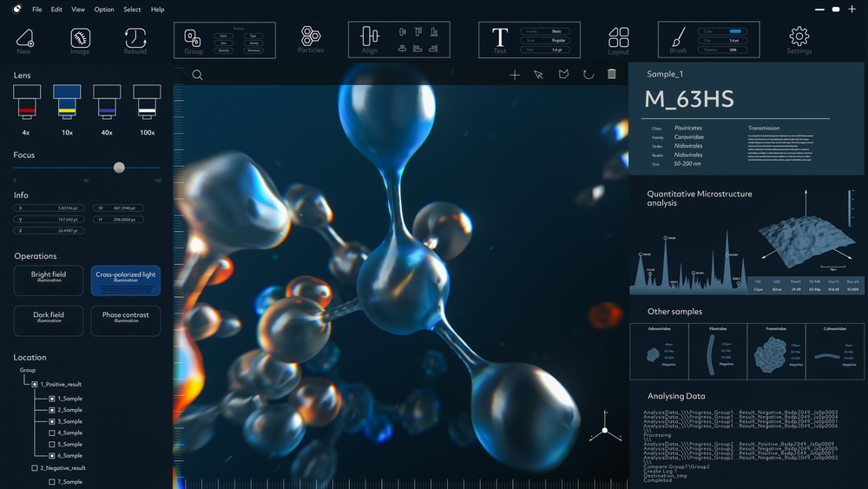Toggle the 1_Positive_result checkbox

[x=35, y=384]
